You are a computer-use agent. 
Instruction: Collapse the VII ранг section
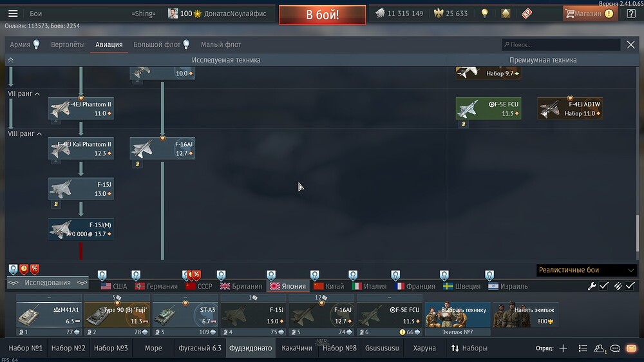[x=24, y=93]
